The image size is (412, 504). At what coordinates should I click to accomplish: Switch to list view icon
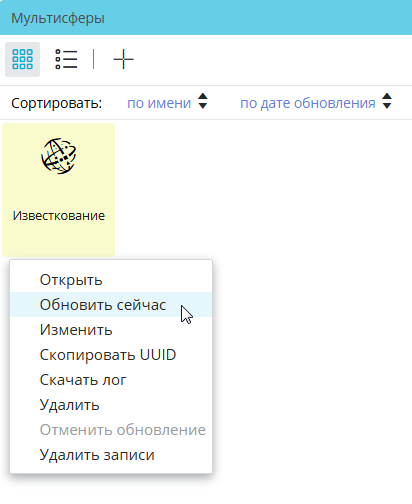coord(66,59)
